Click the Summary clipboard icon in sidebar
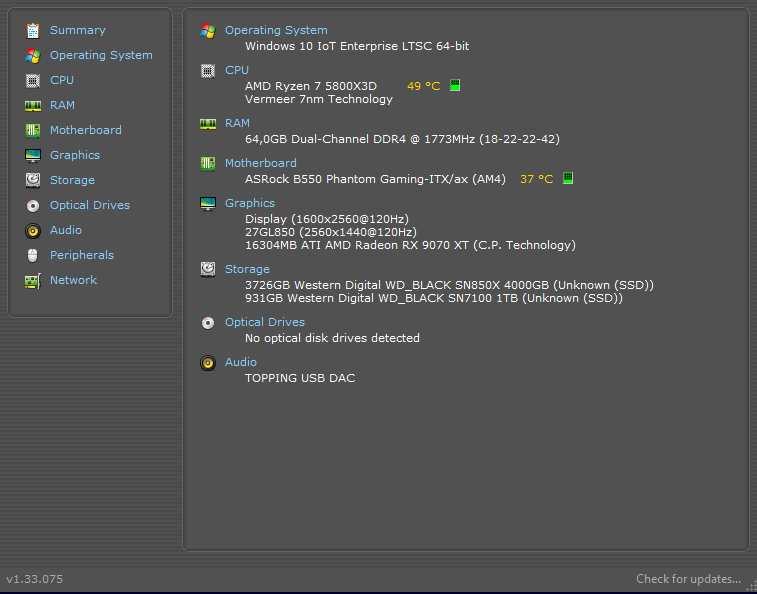Screen dimensions: 757x594 tap(33, 31)
